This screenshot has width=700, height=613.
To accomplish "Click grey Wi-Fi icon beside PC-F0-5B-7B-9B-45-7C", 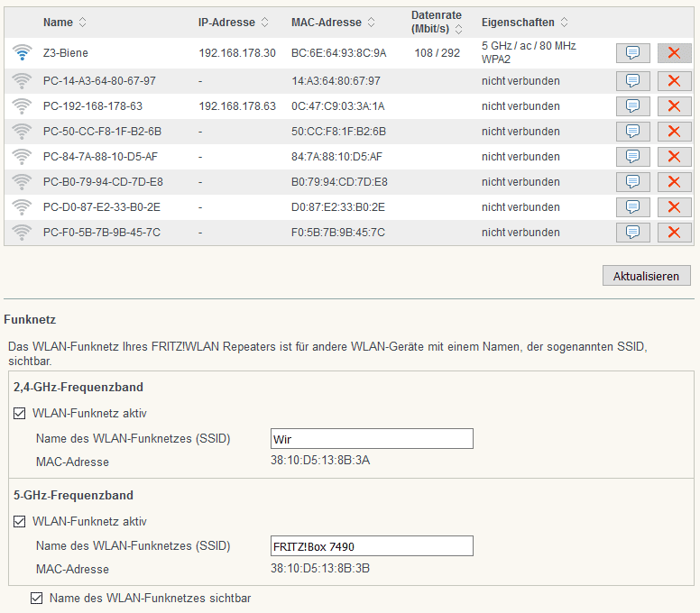I will 22,233.
